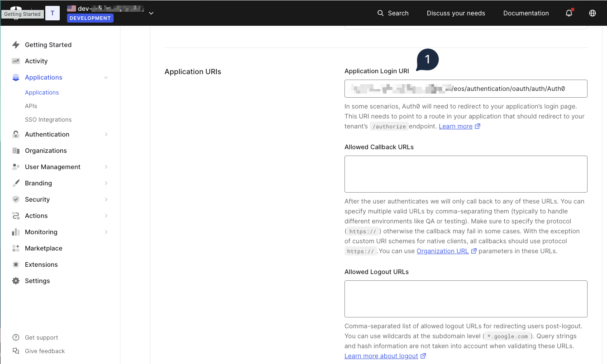Image resolution: width=607 pixels, height=364 pixels.
Task: Click the User Management people icon
Action: (16, 167)
